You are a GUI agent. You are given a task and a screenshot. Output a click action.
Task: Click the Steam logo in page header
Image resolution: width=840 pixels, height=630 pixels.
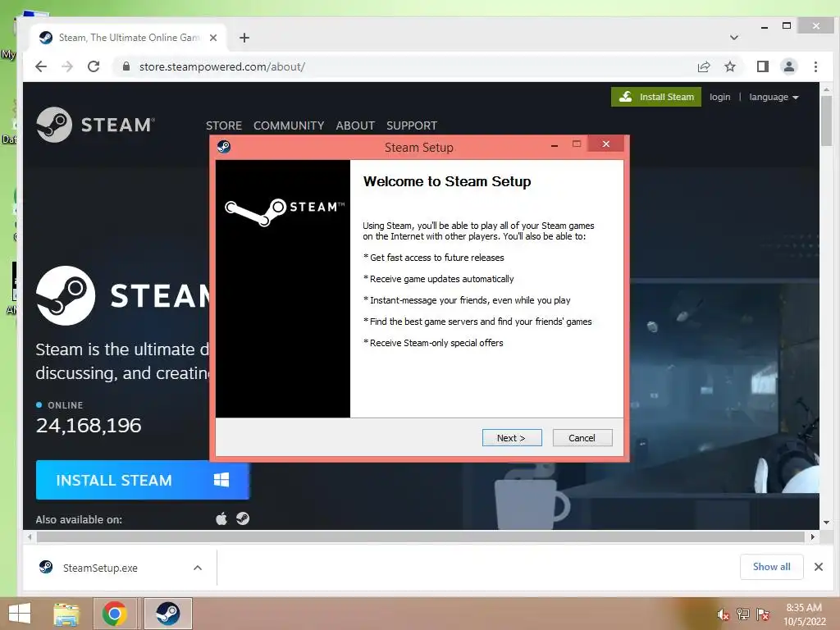[x=95, y=125]
